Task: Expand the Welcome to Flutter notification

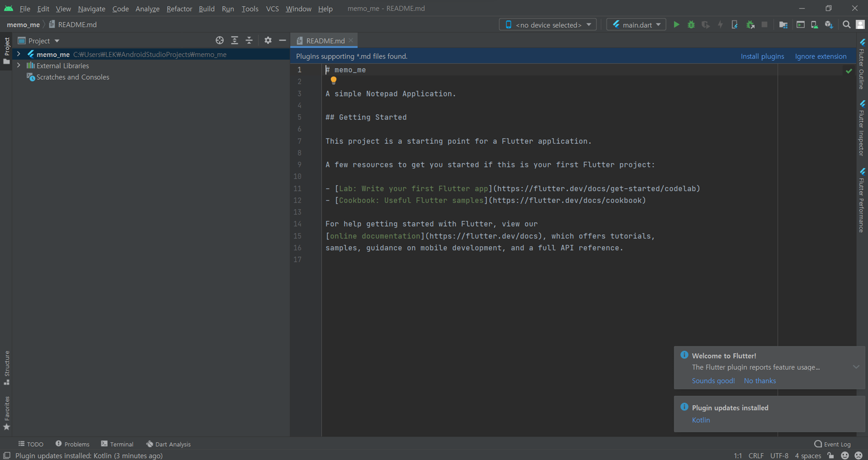Action: (856, 367)
